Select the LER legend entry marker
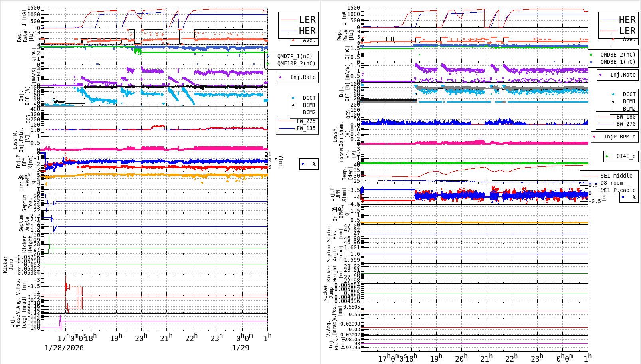 tap(288, 19)
